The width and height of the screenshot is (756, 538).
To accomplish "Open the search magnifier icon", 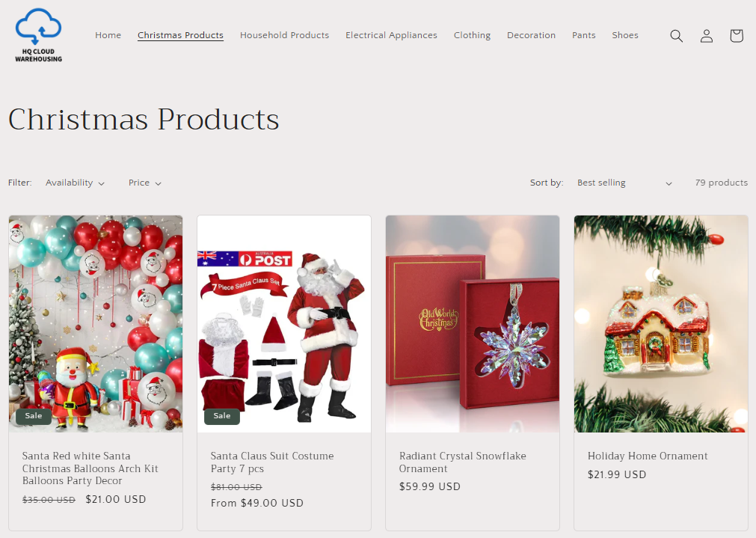I will click(x=677, y=36).
